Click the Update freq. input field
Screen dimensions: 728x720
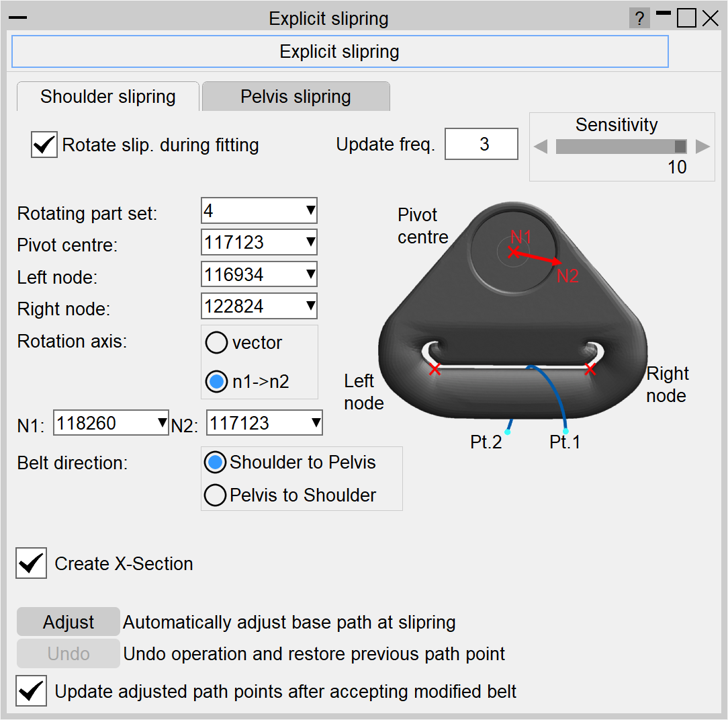tap(481, 144)
